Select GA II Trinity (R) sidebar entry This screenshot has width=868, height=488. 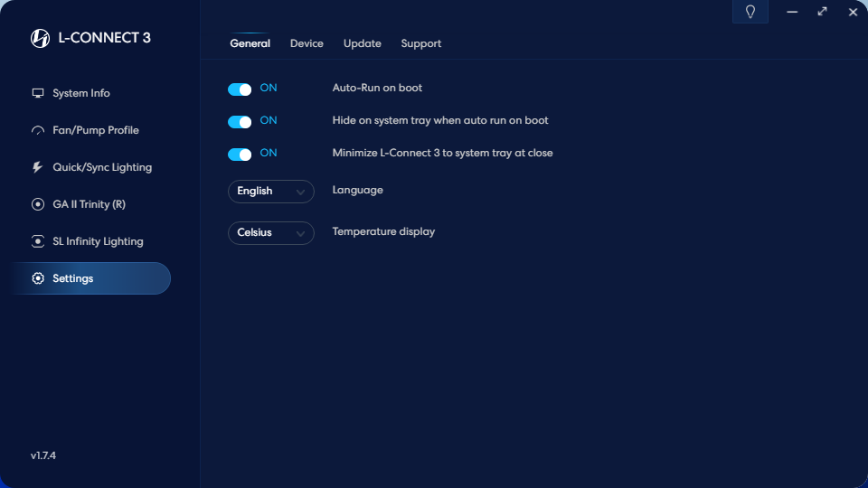point(91,204)
